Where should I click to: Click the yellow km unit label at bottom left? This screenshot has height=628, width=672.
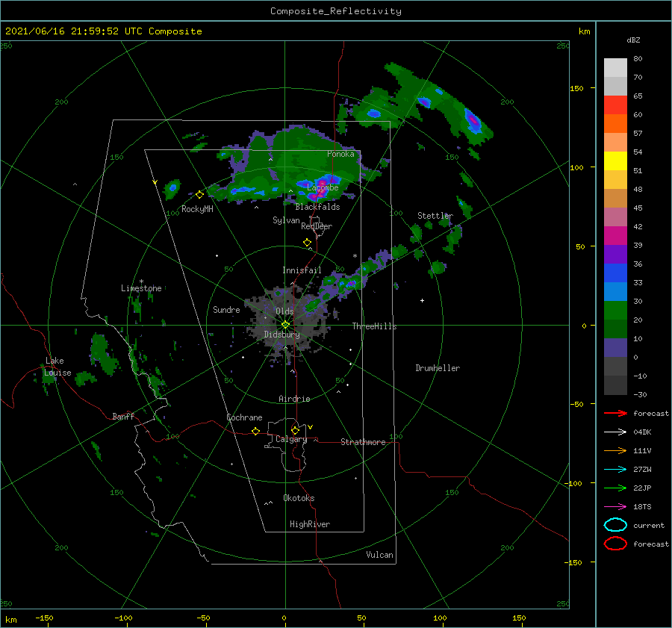click(x=10, y=620)
